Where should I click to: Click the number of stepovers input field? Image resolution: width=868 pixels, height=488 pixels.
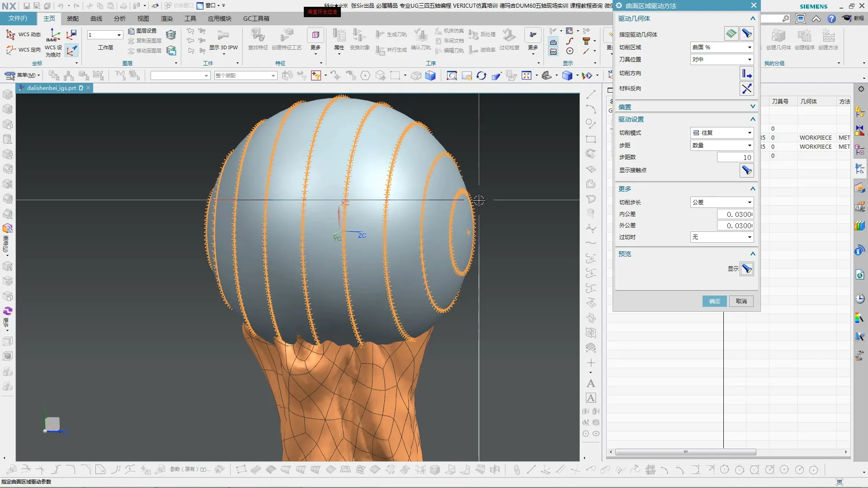point(735,157)
